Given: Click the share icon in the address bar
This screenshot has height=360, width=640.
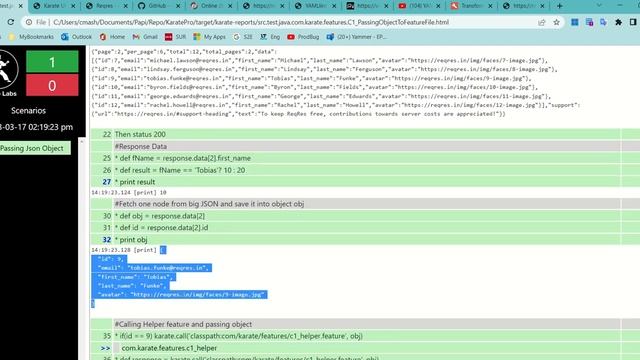Looking at the screenshot, I should click(542, 22).
